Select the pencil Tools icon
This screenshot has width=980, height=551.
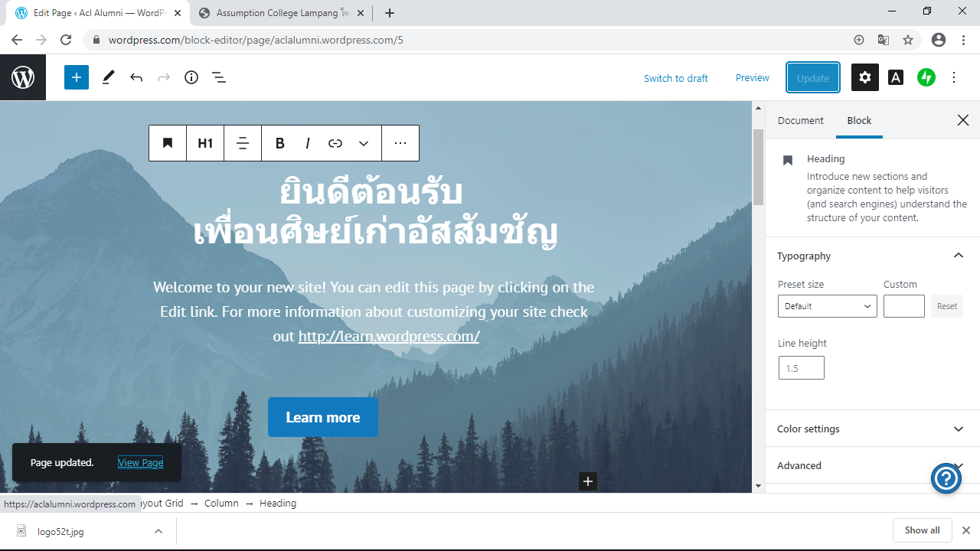click(x=108, y=77)
